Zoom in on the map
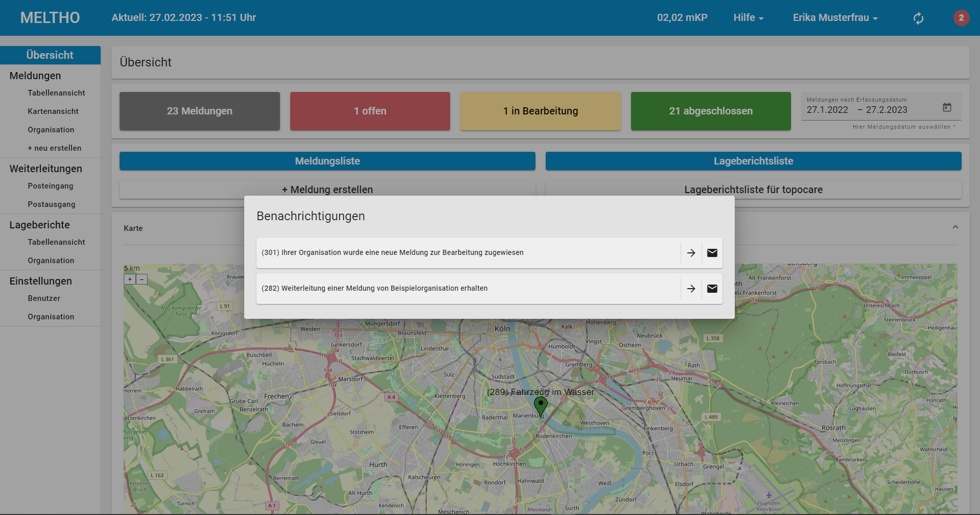This screenshot has width=980, height=515. click(x=130, y=279)
